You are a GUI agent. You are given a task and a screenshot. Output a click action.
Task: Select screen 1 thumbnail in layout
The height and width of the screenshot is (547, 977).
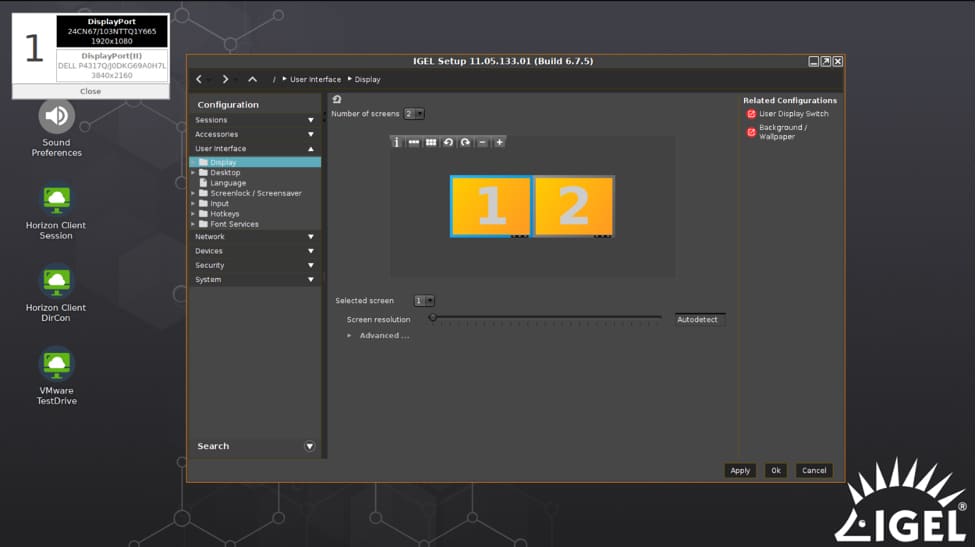[x=490, y=206]
